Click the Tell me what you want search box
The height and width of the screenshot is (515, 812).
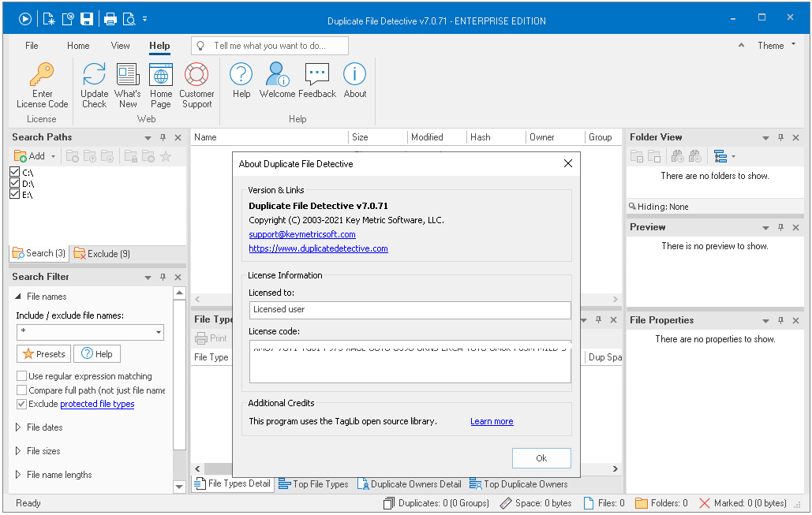click(270, 46)
